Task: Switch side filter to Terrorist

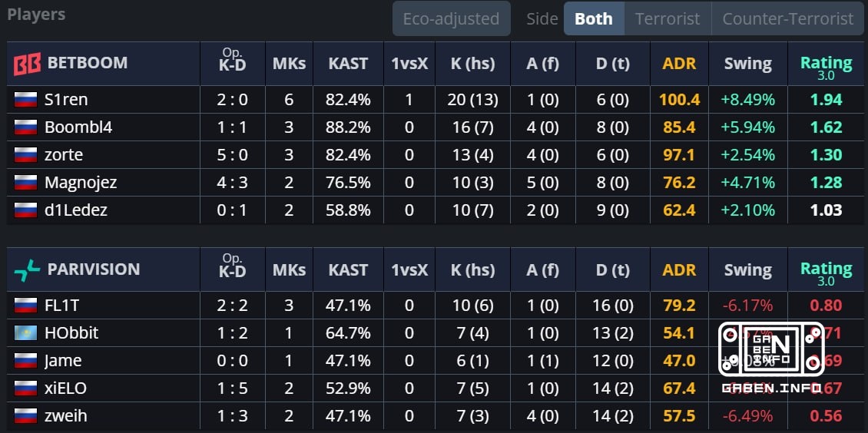Action: pos(668,18)
